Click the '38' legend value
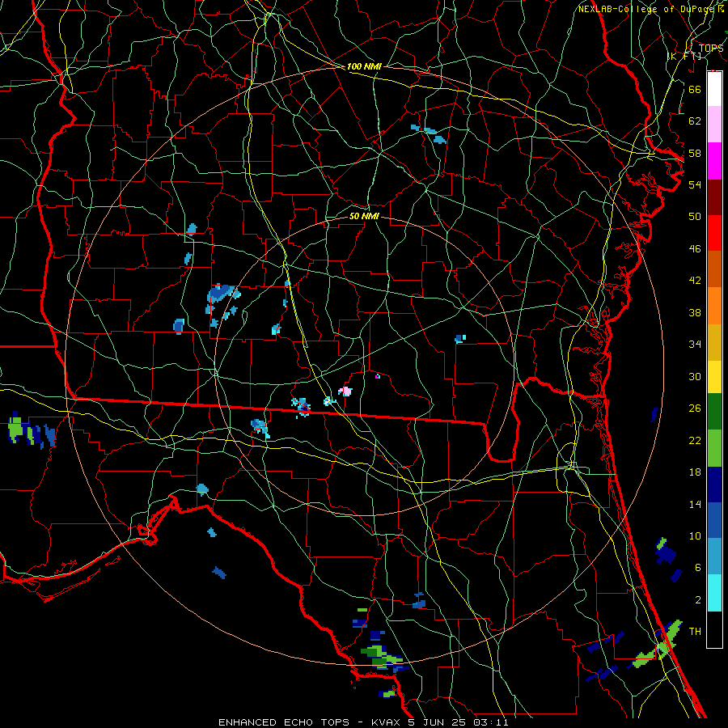The height and width of the screenshot is (728, 728). (695, 312)
